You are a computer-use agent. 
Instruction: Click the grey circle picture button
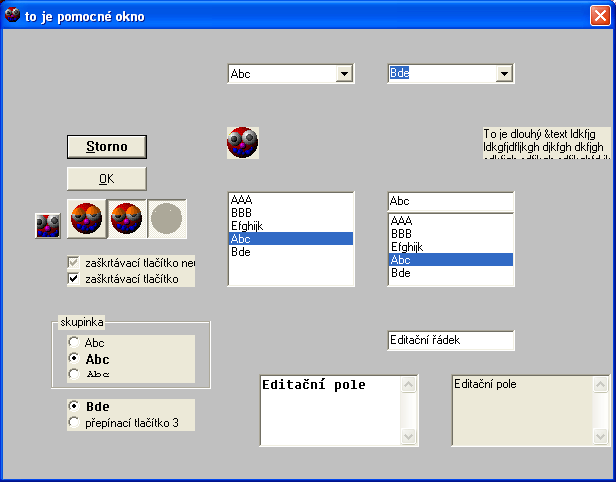point(168,218)
